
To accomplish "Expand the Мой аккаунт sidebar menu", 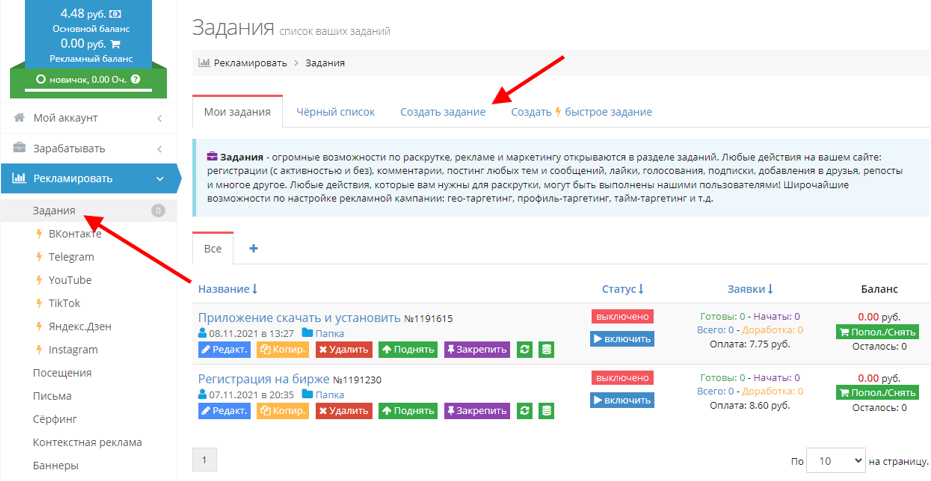I will pyautogui.click(x=89, y=118).
